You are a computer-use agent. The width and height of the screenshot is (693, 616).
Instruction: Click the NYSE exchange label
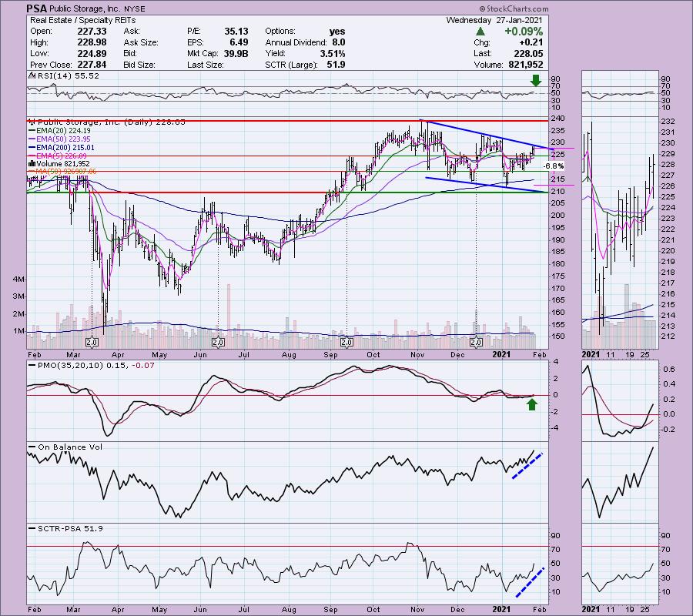(x=134, y=8)
